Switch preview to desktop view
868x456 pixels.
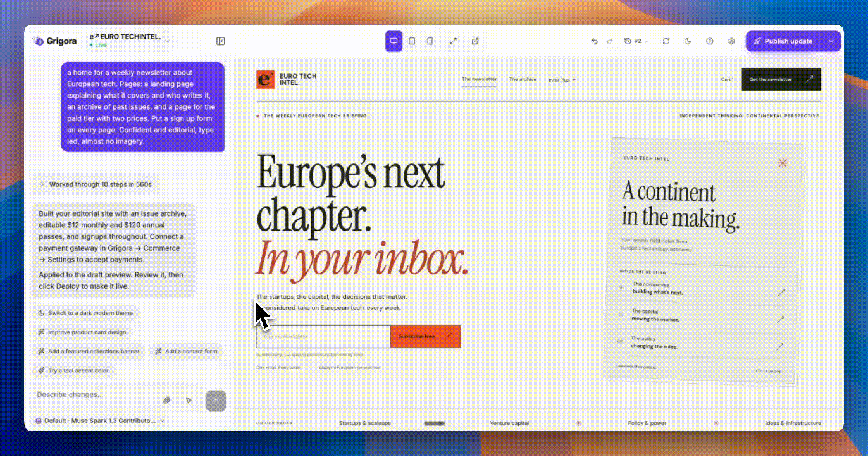pos(394,41)
